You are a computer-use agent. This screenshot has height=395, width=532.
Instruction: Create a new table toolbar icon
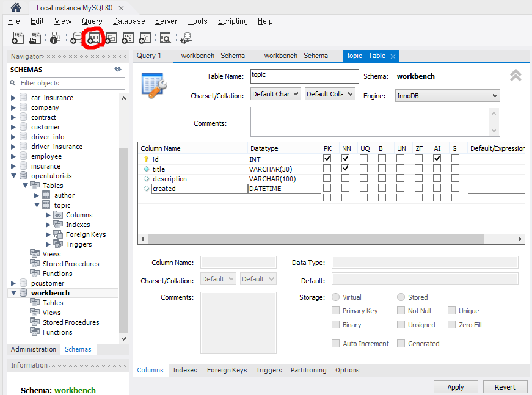[93, 38]
